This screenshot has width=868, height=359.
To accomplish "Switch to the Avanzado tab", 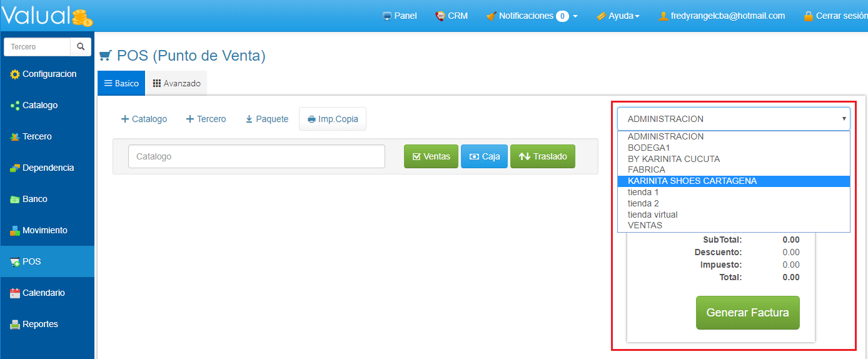I will tap(176, 83).
